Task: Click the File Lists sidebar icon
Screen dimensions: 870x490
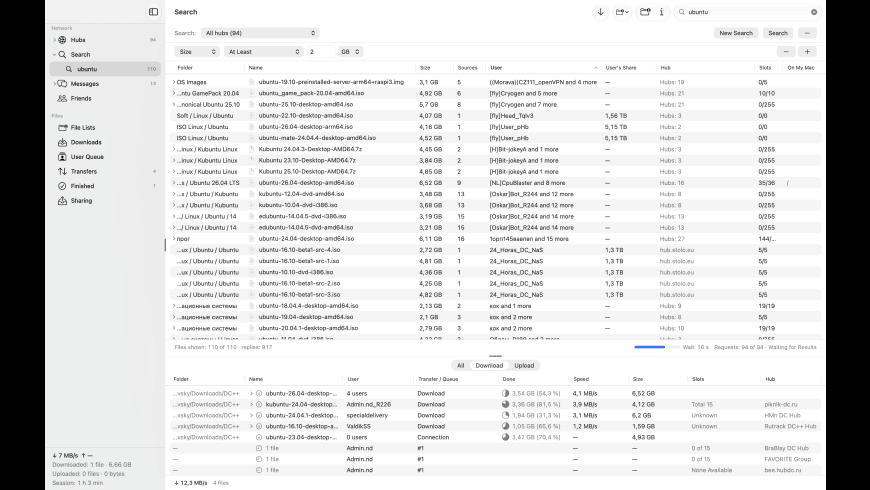Action: tap(63, 128)
